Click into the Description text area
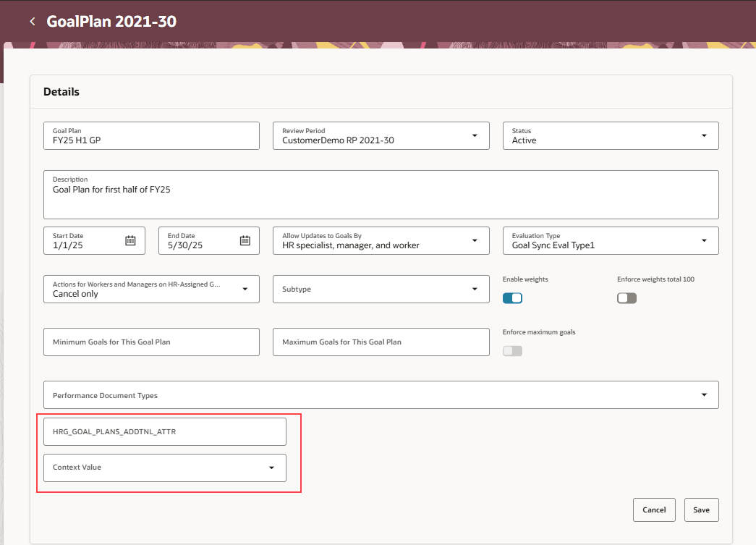This screenshot has width=756, height=545. (x=381, y=195)
